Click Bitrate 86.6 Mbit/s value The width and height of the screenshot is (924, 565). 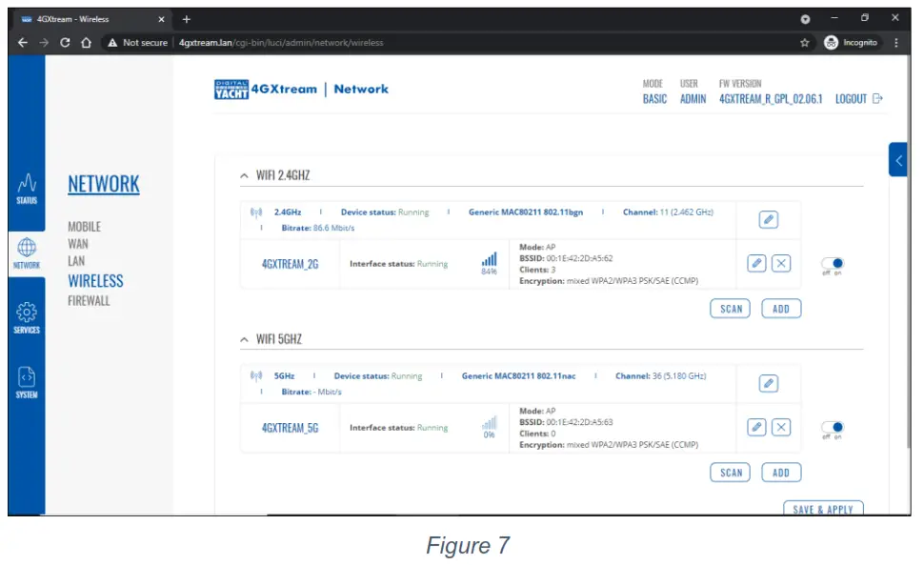coord(334,228)
